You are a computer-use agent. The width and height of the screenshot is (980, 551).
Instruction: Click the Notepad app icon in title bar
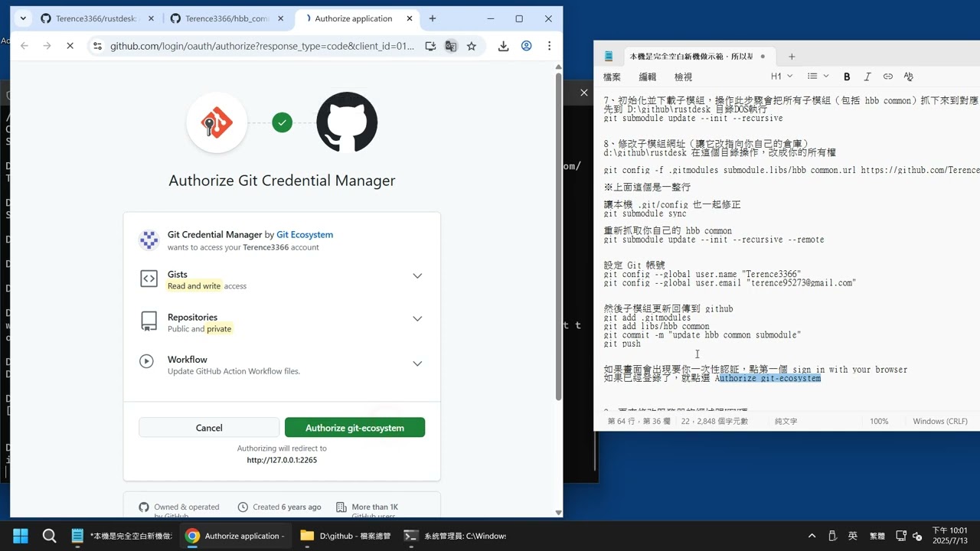click(609, 57)
